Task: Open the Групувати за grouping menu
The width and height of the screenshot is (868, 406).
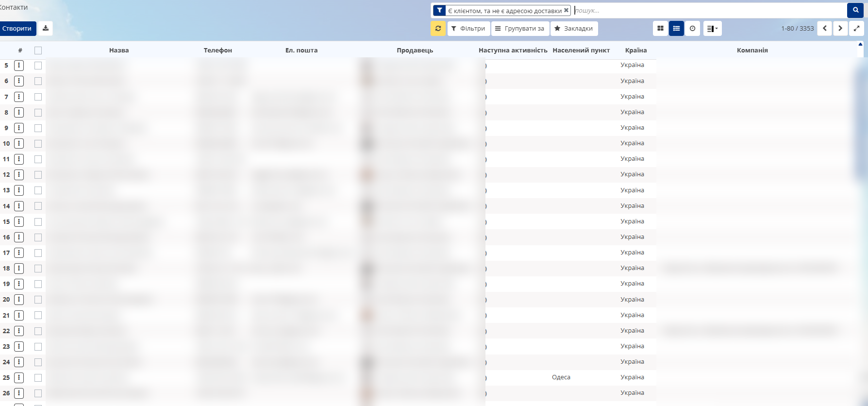Action: [520, 29]
